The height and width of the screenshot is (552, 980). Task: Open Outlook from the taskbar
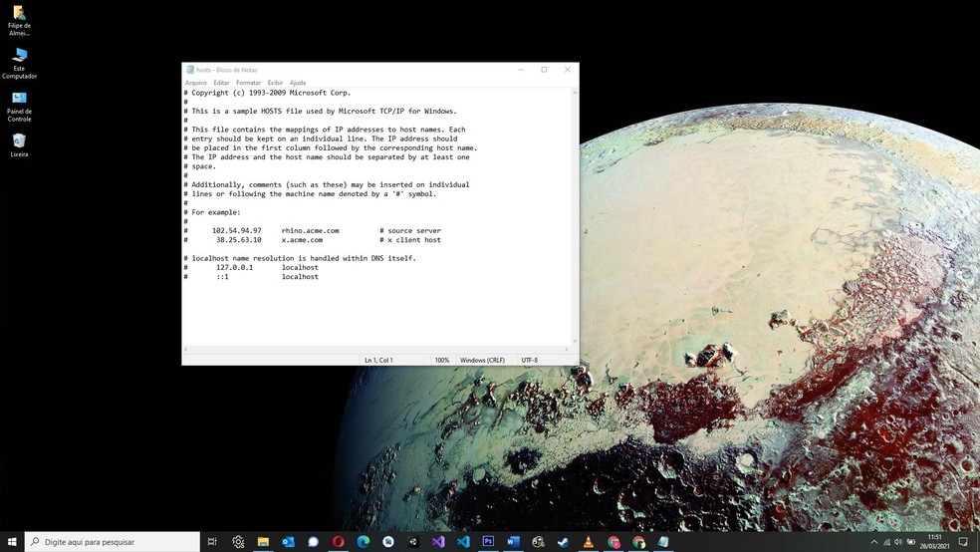288,542
